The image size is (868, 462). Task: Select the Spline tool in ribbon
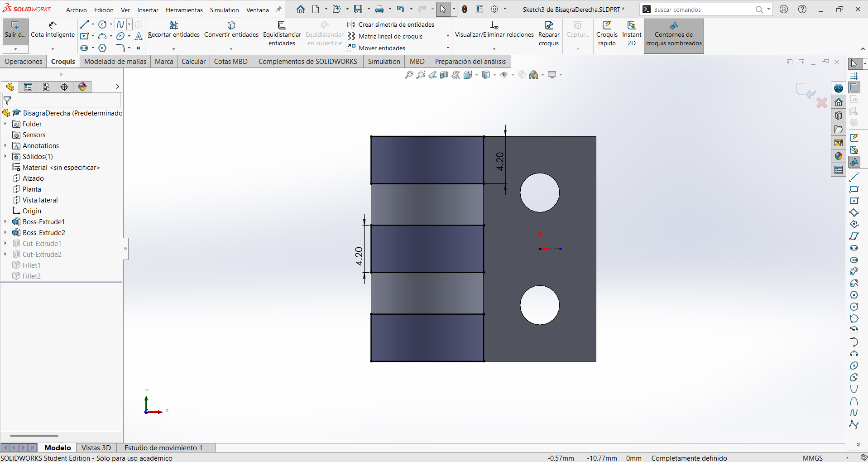(120, 24)
